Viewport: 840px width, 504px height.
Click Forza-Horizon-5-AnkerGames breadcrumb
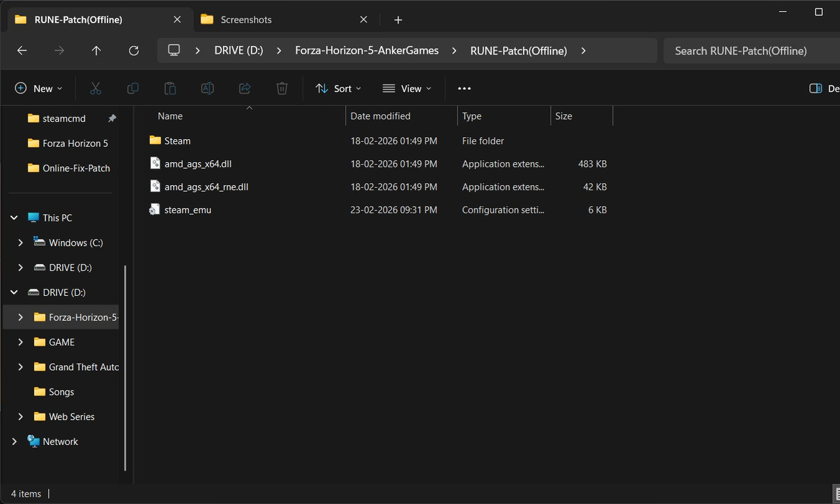pyautogui.click(x=367, y=51)
